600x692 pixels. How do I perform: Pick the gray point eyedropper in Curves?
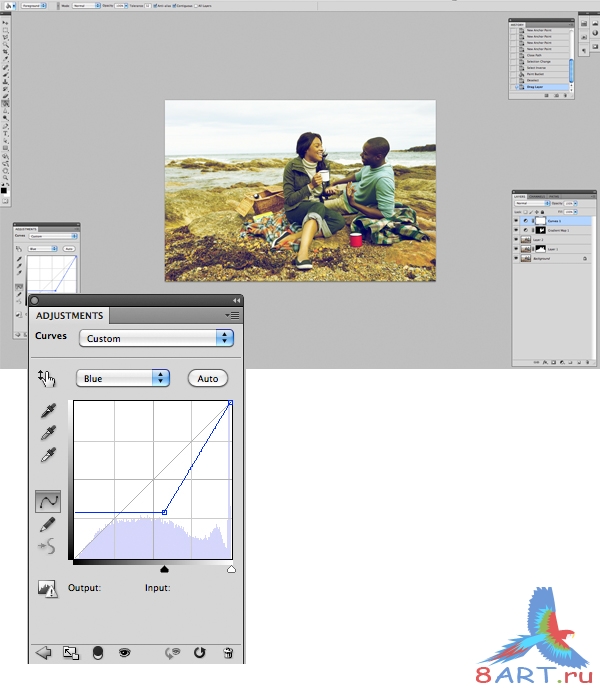(47, 433)
